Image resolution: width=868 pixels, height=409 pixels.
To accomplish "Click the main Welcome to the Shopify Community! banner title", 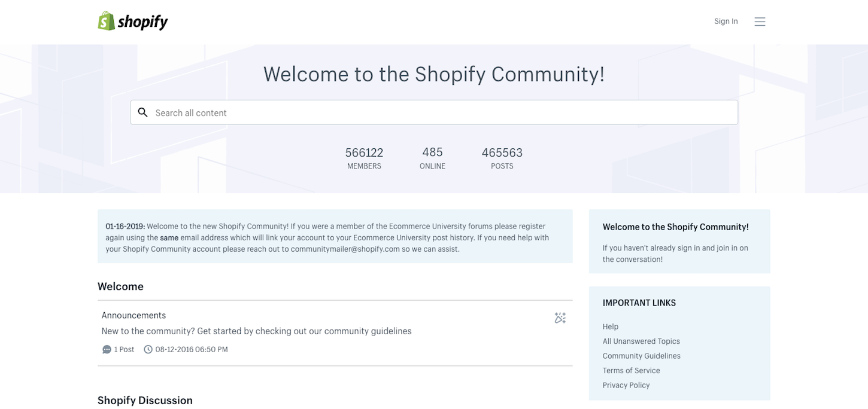I will [x=434, y=74].
